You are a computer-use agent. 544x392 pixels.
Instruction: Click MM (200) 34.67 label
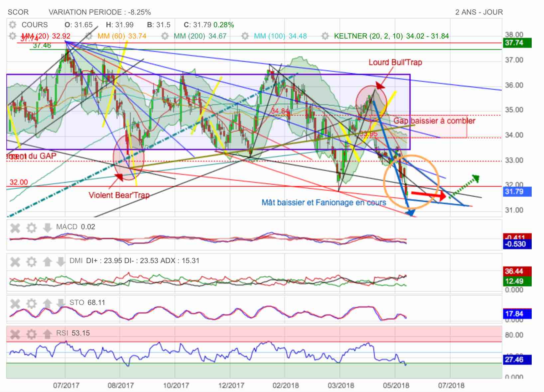[x=200, y=36]
